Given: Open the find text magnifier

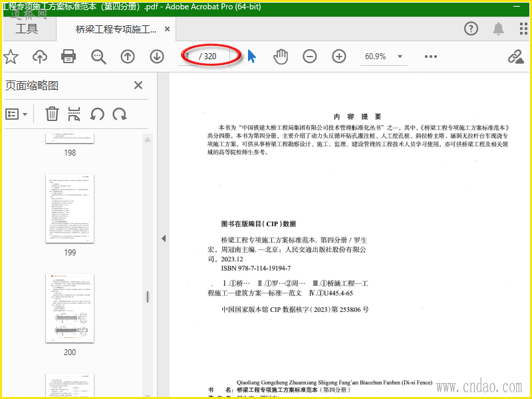Looking at the screenshot, I should [98, 57].
